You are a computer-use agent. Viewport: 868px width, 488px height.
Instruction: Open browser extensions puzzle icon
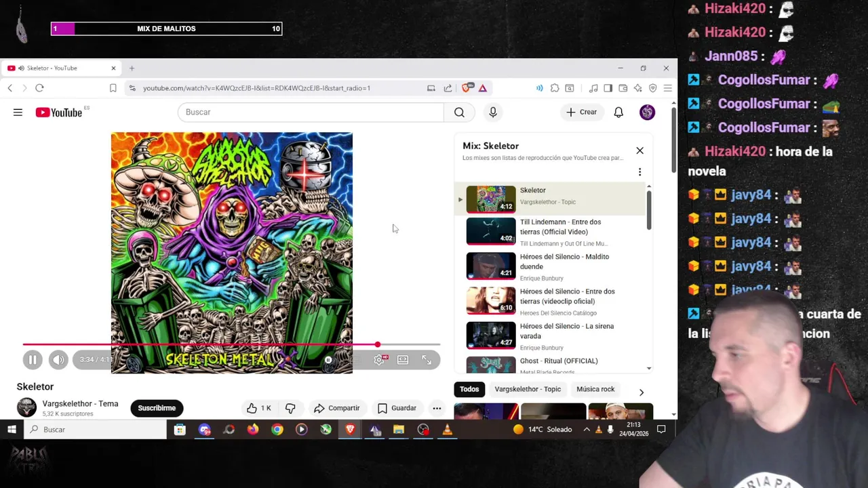[555, 88]
